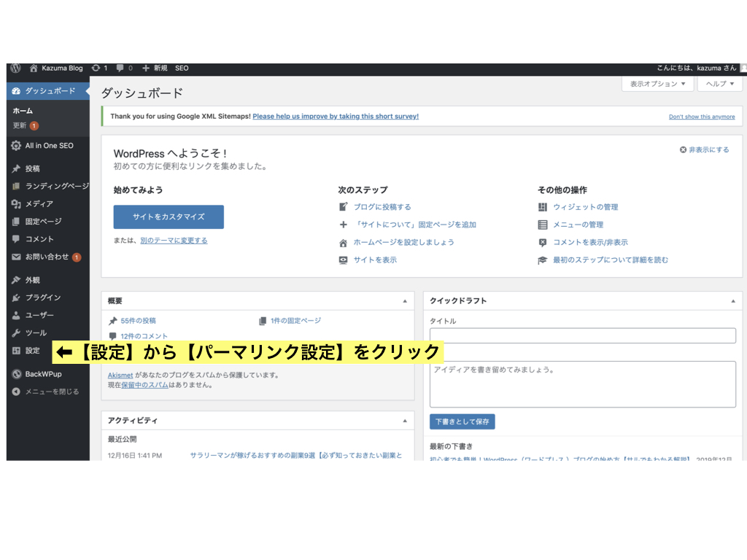Click the サイトを表示 link
Viewport: 747px width, 560px height.
coord(375,260)
